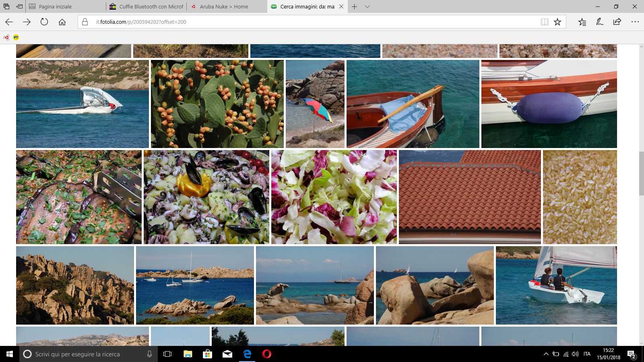Add page to favorites with star icon
The width and height of the screenshot is (644, 362).
(x=557, y=22)
